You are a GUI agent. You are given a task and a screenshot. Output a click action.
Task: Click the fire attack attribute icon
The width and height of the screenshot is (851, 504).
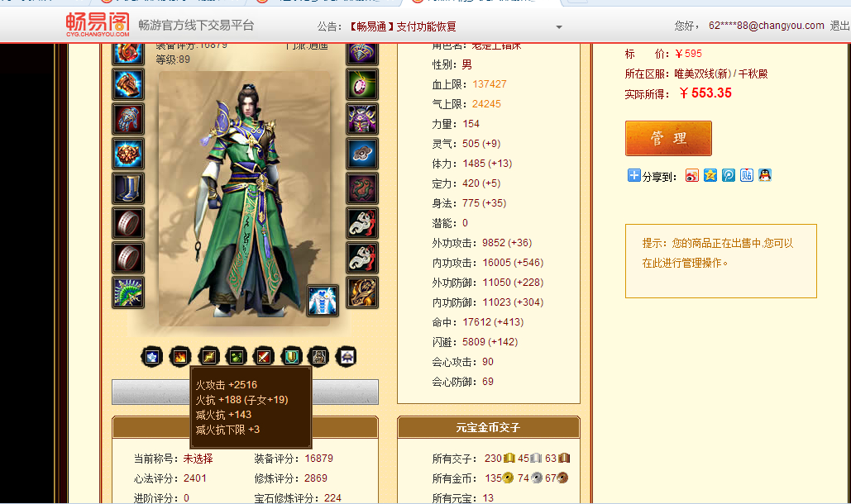click(x=180, y=357)
